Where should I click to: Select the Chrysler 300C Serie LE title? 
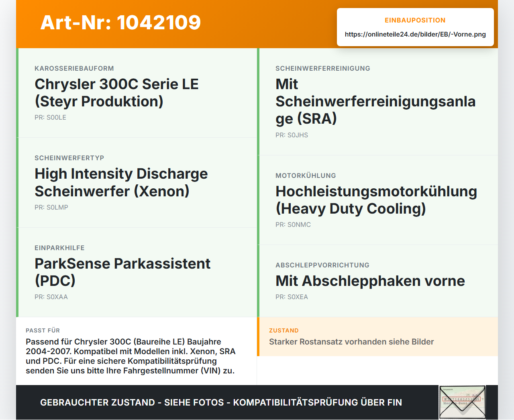point(116,93)
